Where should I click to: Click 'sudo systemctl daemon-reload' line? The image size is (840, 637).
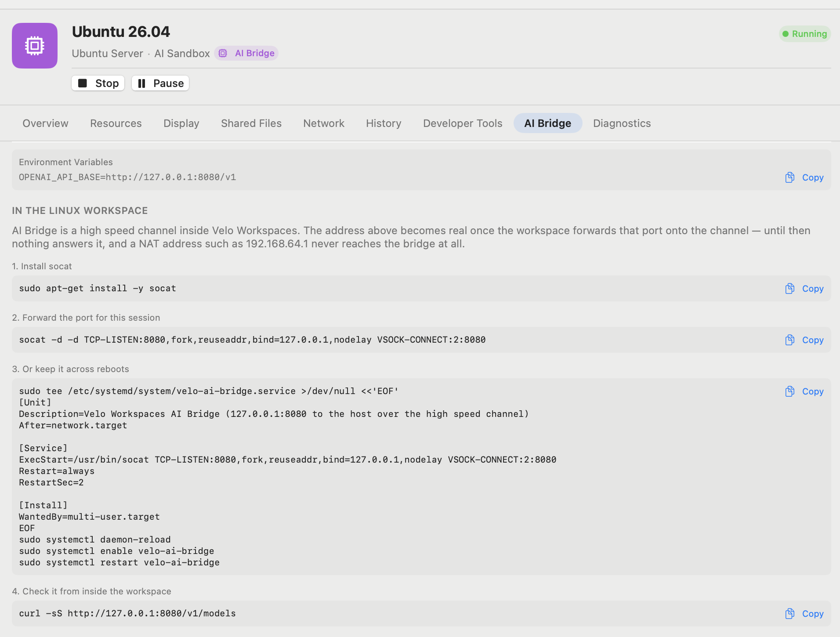[x=95, y=539]
